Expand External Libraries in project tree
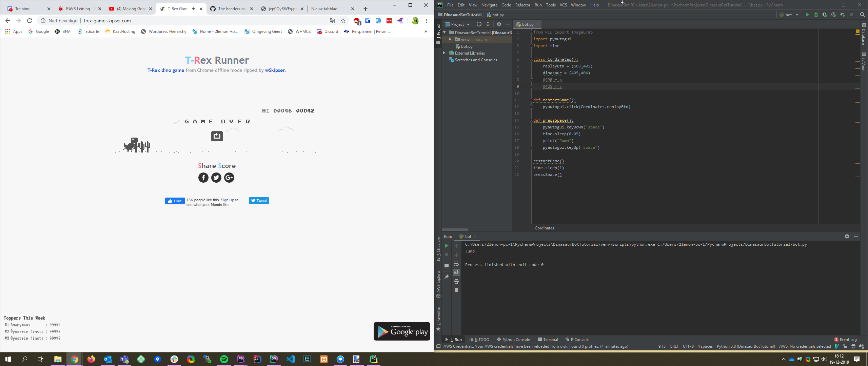 tap(444, 53)
